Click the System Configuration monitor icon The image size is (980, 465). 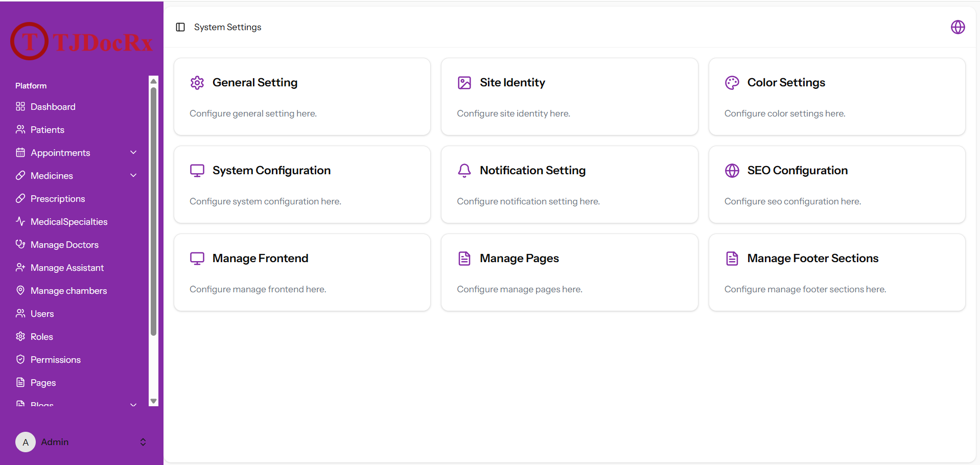(197, 171)
